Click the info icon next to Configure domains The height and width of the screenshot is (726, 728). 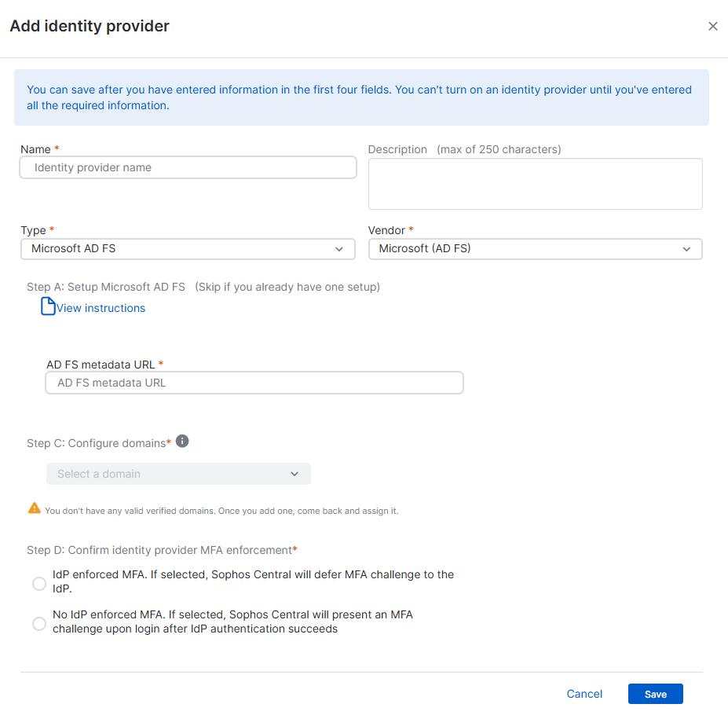tap(182, 442)
